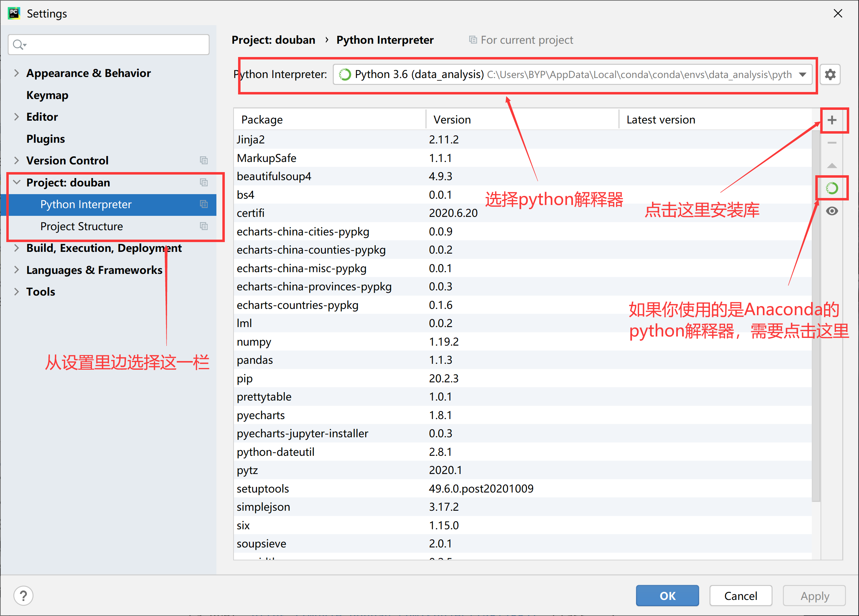Screen dimensions: 859x616
Task: Click the green Conda package manager icon
Action: point(832,188)
